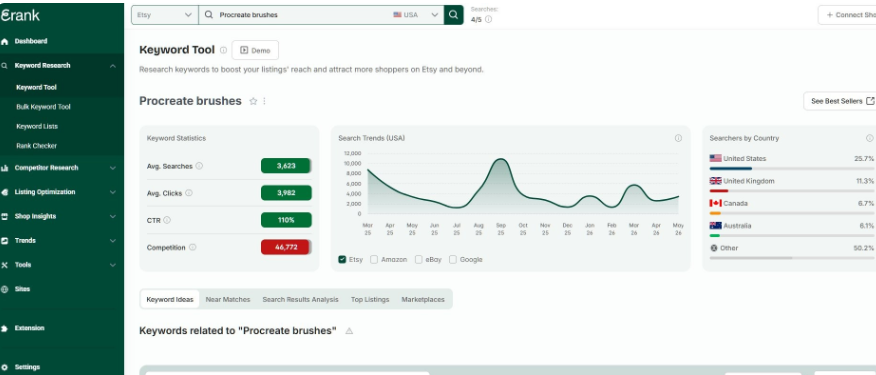The image size is (876, 375).
Task: Click the Canada flag icon
Action: (x=715, y=203)
